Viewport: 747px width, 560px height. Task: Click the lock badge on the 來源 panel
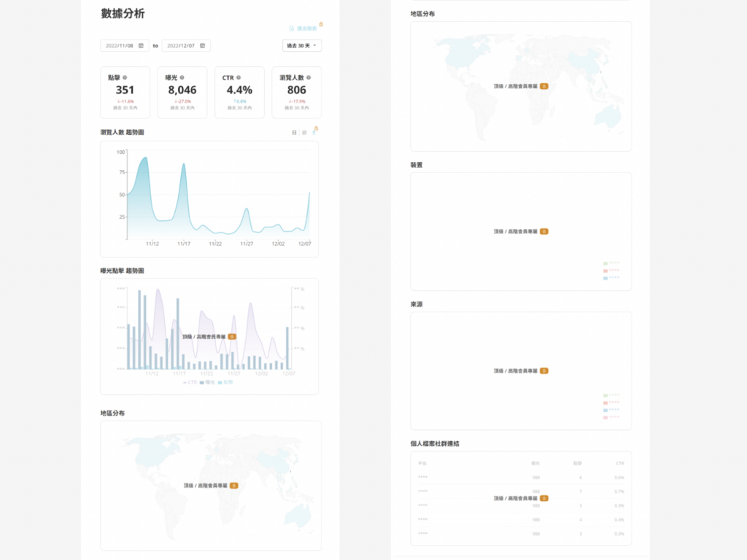[544, 371]
